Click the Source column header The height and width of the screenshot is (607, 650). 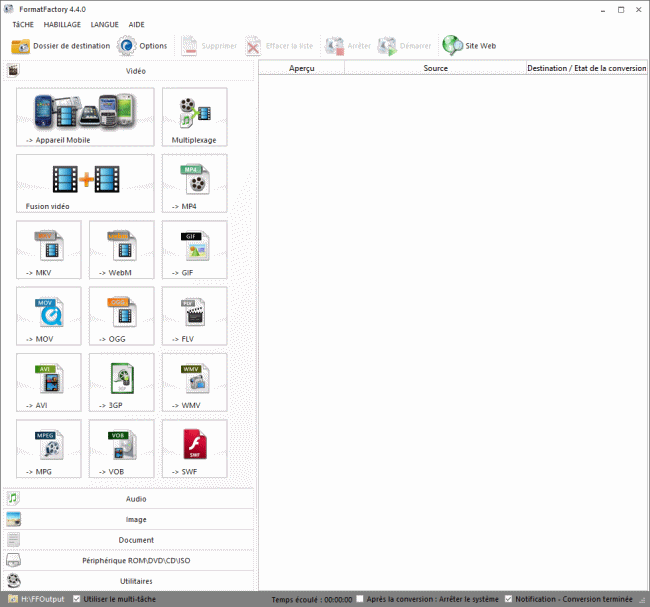coord(435,68)
